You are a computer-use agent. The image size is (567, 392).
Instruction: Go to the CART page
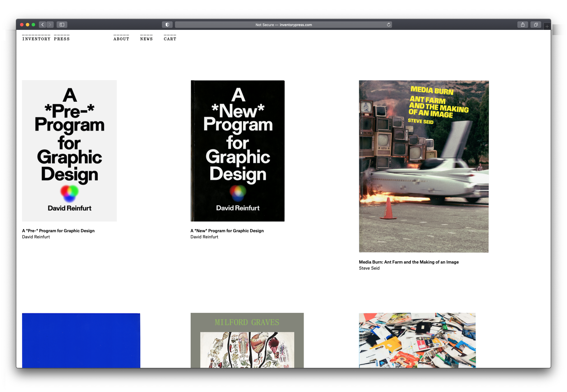pos(170,39)
